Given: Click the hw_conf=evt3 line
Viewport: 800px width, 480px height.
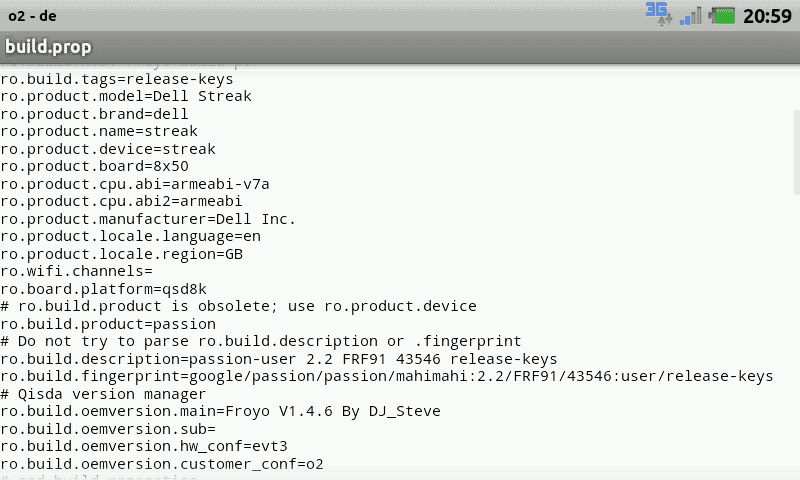Looking at the screenshot, I should [x=144, y=446].
